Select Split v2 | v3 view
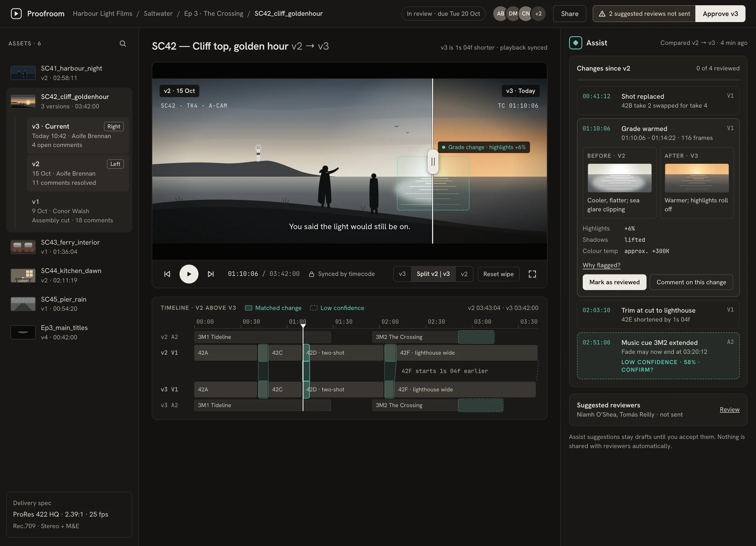Image resolution: width=756 pixels, height=546 pixels. (x=433, y=274)
